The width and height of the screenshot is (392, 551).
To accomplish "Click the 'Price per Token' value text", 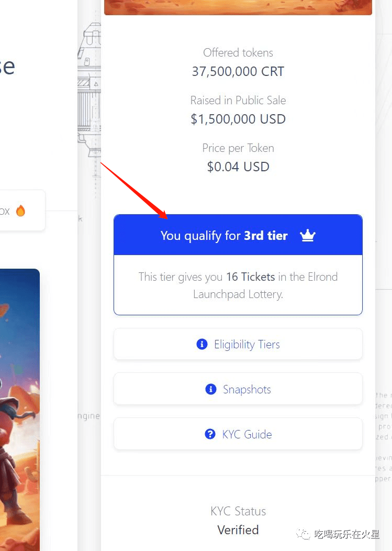I will point(238,167).
